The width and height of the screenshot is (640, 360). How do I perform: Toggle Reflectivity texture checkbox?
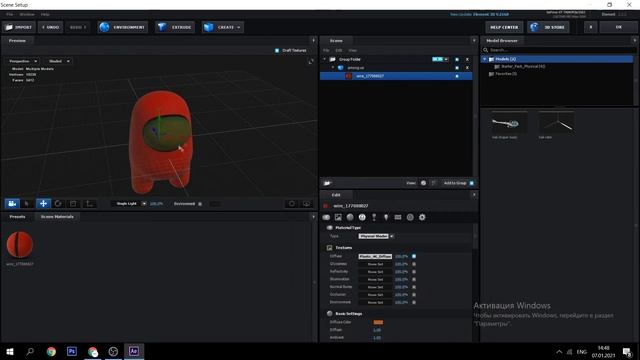click(x=414, y=272)
